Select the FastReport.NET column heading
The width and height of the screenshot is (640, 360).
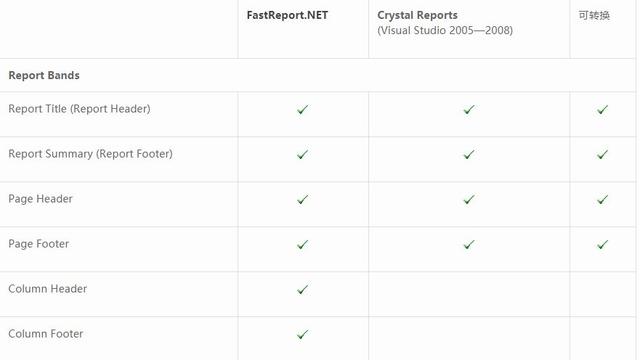[287, 15]
